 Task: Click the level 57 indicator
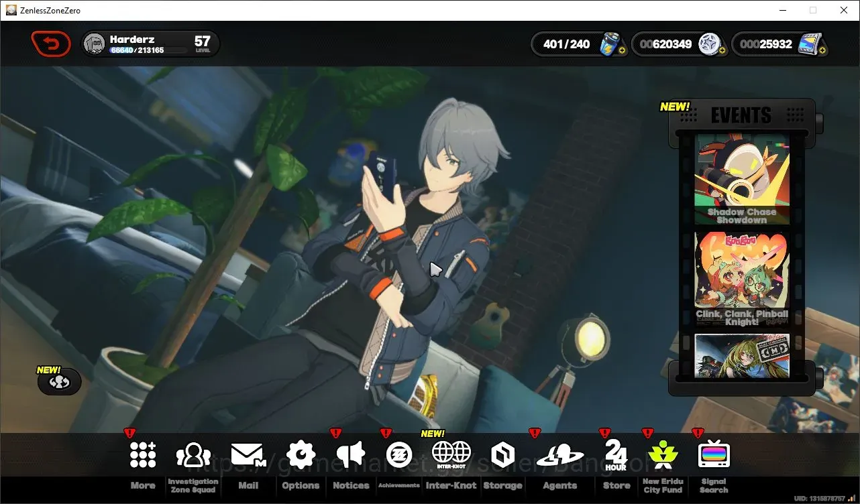(x=203, y=44)
